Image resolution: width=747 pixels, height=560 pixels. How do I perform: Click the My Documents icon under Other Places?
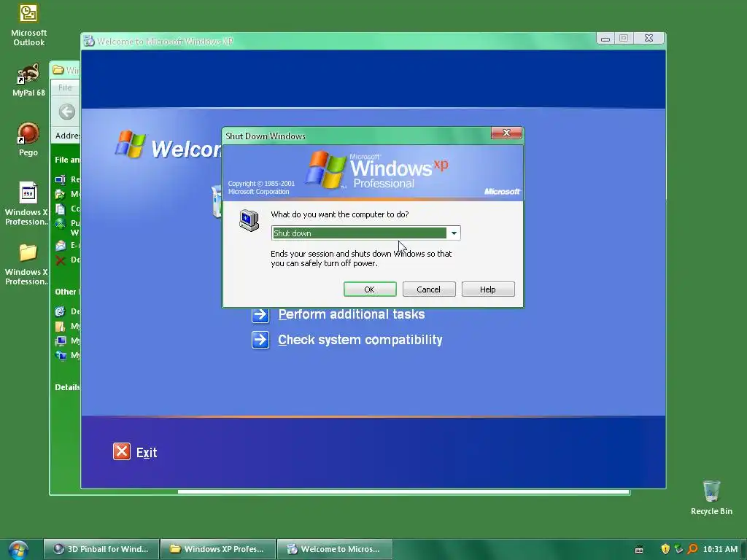pyautogui.click(x=60, y=326)
